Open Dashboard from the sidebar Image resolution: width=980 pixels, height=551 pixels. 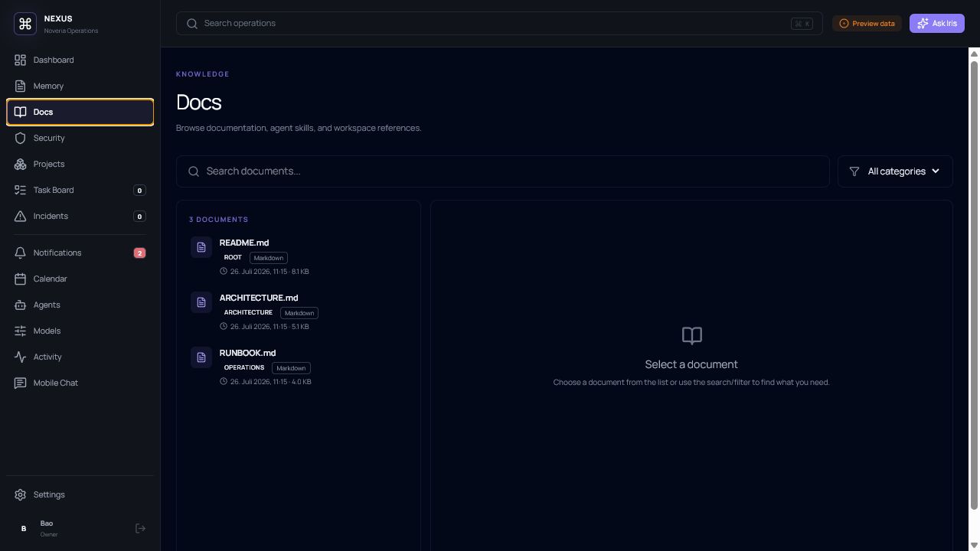80,60
